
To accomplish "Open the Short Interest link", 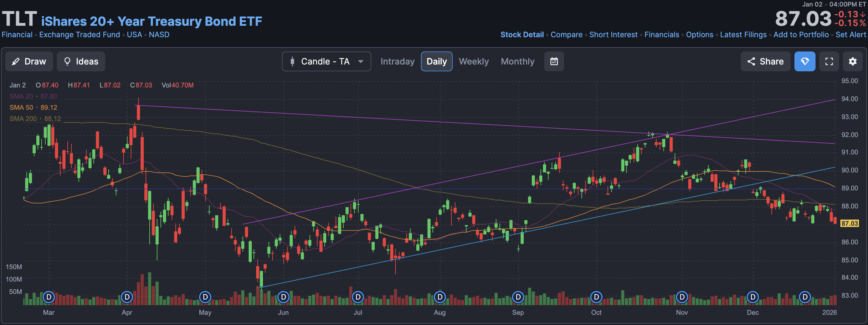I will coord(613,35).
